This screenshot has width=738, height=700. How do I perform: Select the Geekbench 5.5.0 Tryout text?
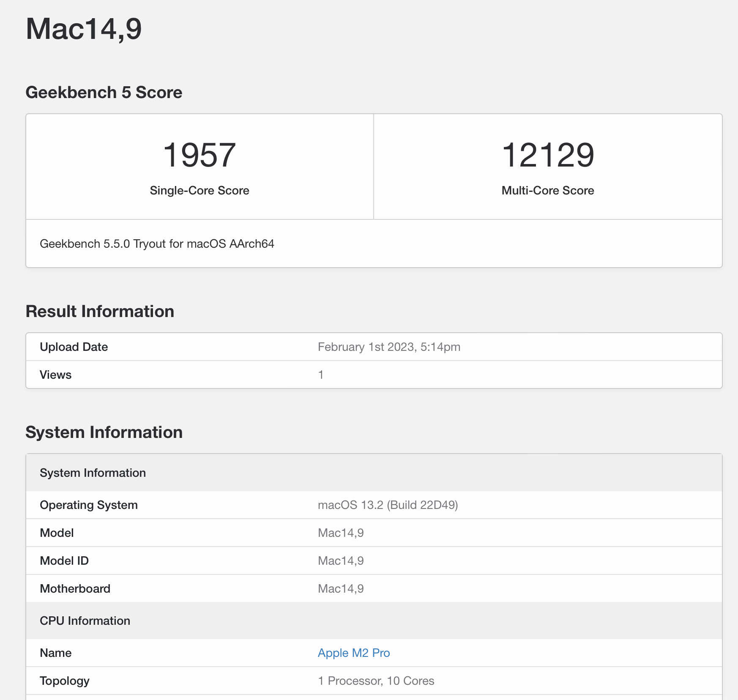158,243
